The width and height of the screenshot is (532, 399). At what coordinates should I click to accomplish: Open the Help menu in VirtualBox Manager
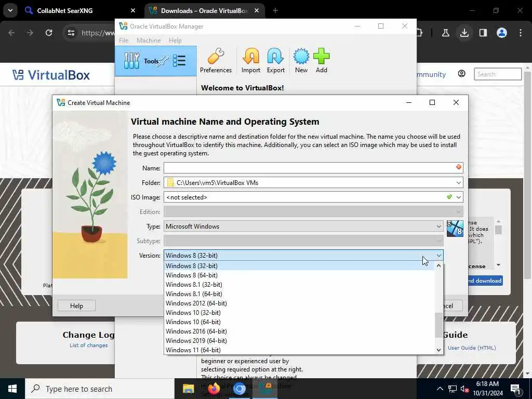175,41
